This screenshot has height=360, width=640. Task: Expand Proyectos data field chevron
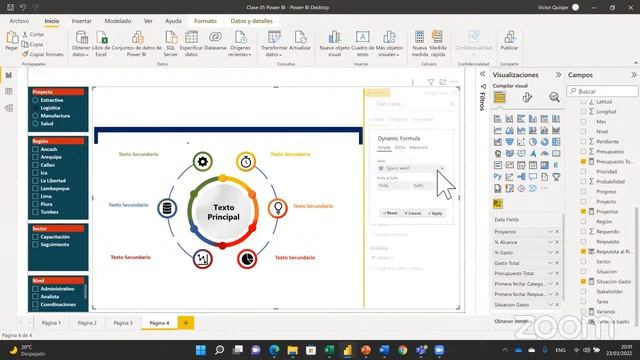(x=550, y=231)
